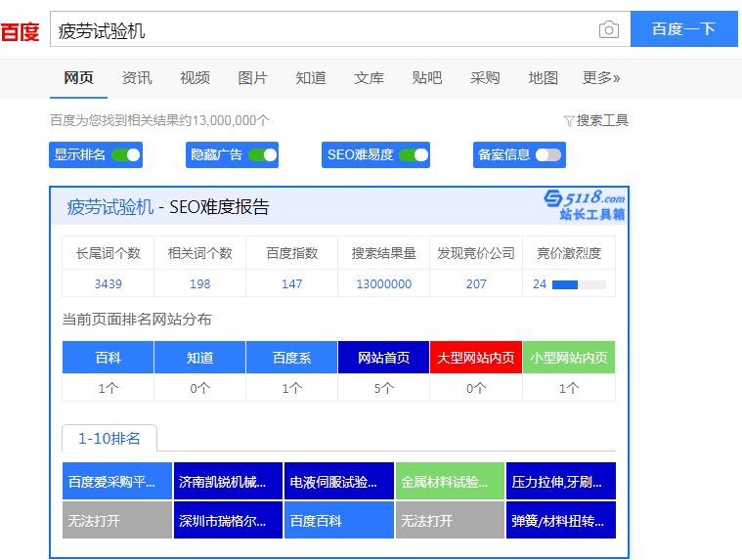Toggle the SEO难易度 switch

[414, 154]
